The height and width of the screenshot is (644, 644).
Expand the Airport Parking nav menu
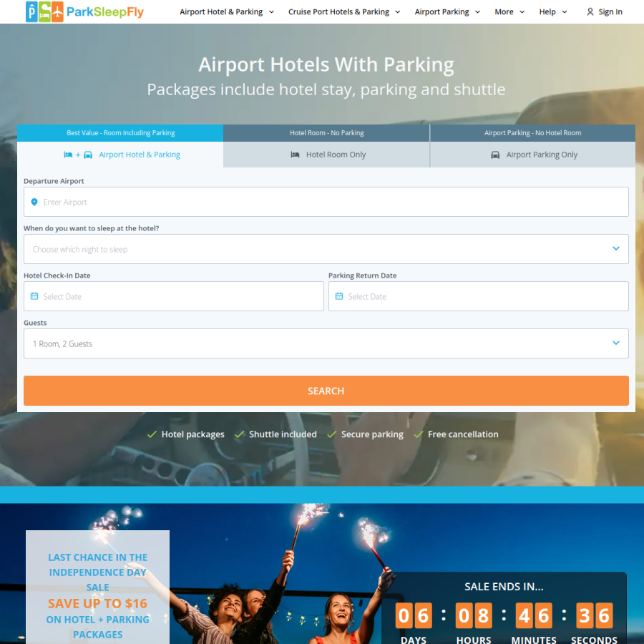click(447, 12)
